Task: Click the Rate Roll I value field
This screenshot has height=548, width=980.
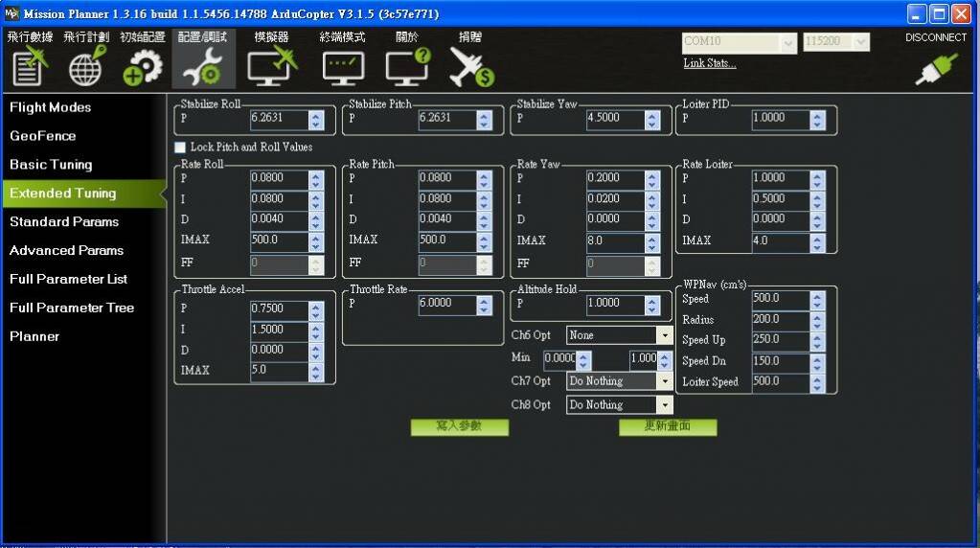Action: [280, 200]
